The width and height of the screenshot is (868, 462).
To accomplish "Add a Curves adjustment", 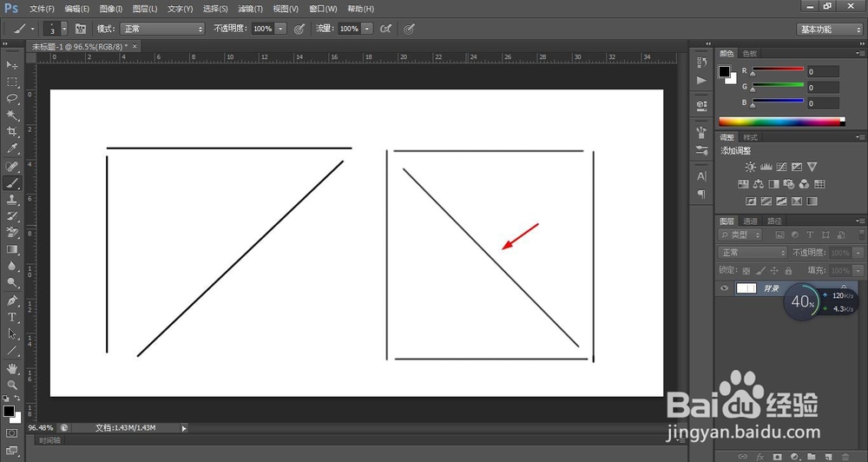I will 781,167.
